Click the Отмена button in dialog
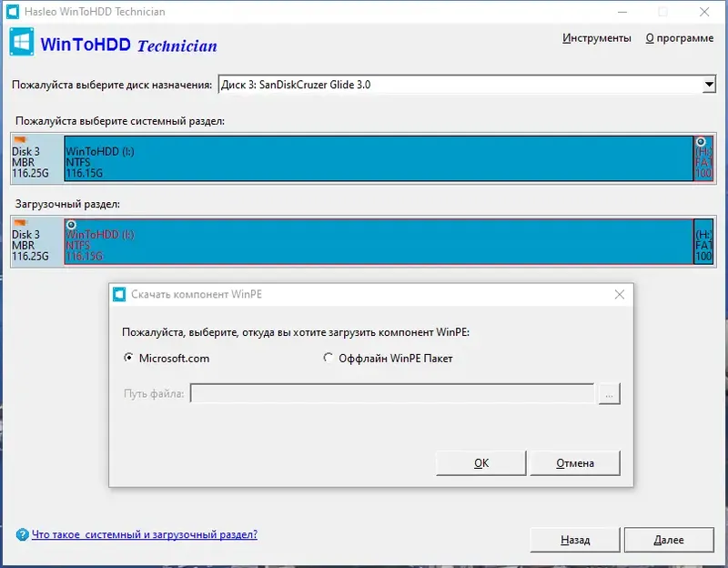This screenshot has width=728, height=568. 575,463
